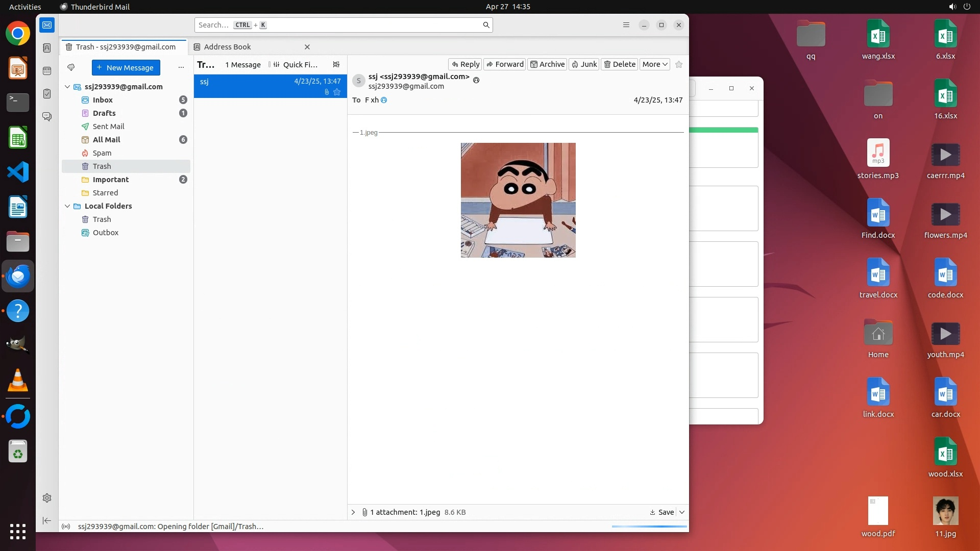980x551 pixels.
Task: Open the Save attachment dropdown arrow
Action: coord(682,512)
